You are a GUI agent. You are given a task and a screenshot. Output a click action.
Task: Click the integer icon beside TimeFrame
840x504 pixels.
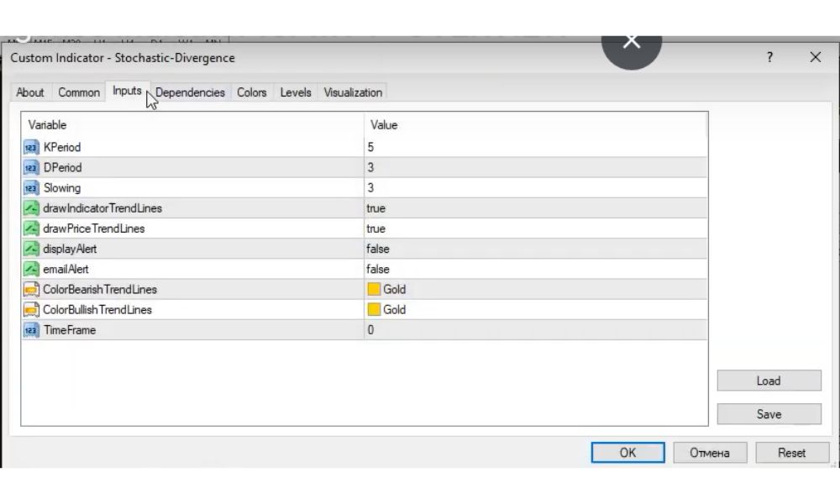31,330
